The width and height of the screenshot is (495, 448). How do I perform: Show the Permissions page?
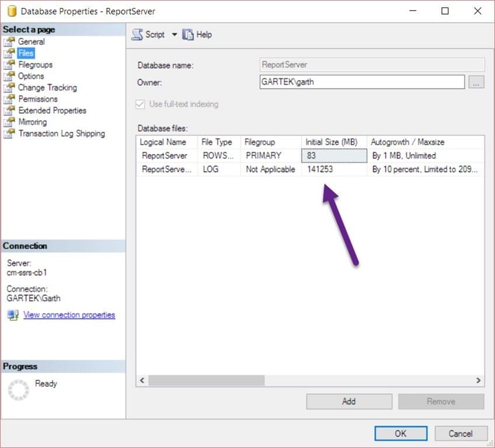pyautogui.click(x=38, y=99)
